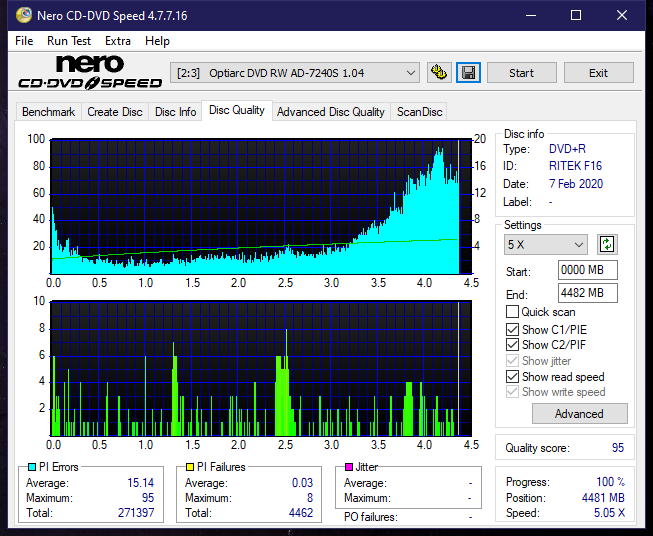Click PI Failures total 4462
This screenshot has height=536, width=653.
301,513
